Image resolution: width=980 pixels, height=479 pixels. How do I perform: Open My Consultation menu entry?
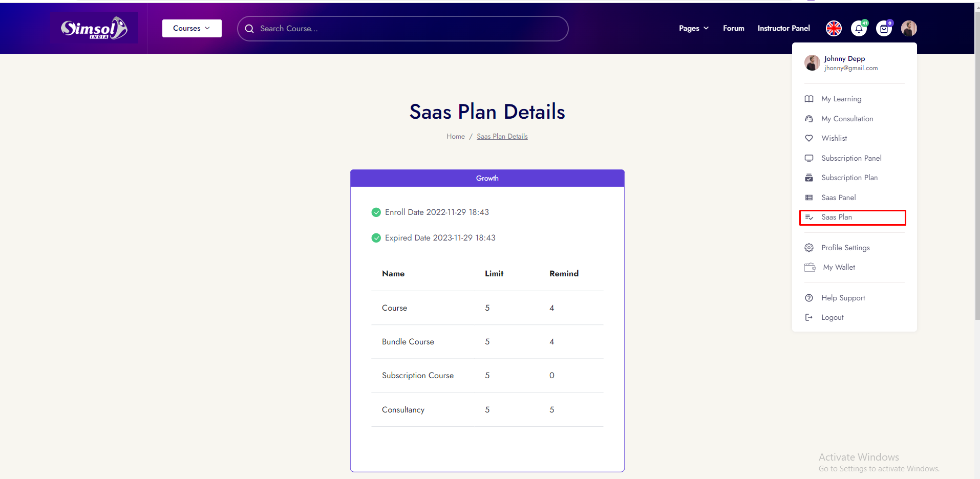tap(847, 119)
